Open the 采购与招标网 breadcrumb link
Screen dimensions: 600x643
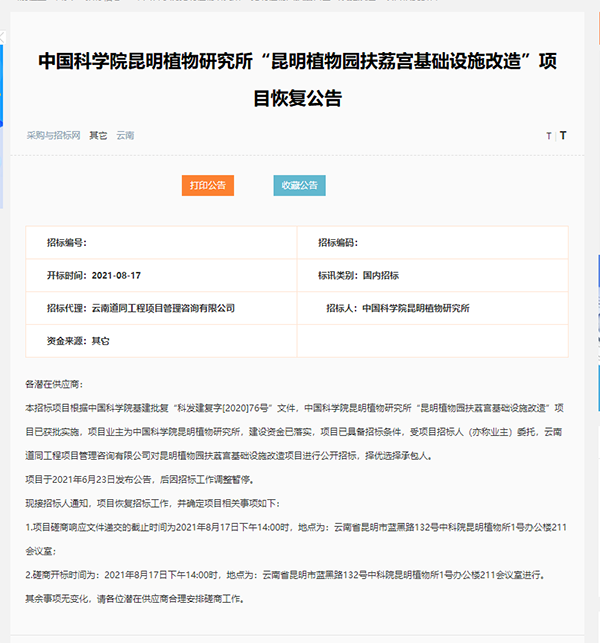pyautogui.click(x=53, y=135)
